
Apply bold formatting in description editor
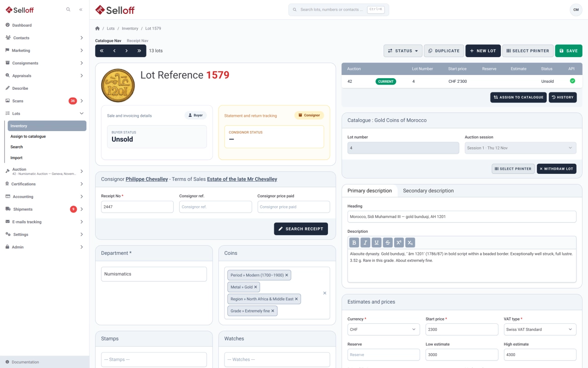click(x=354, y=242)
